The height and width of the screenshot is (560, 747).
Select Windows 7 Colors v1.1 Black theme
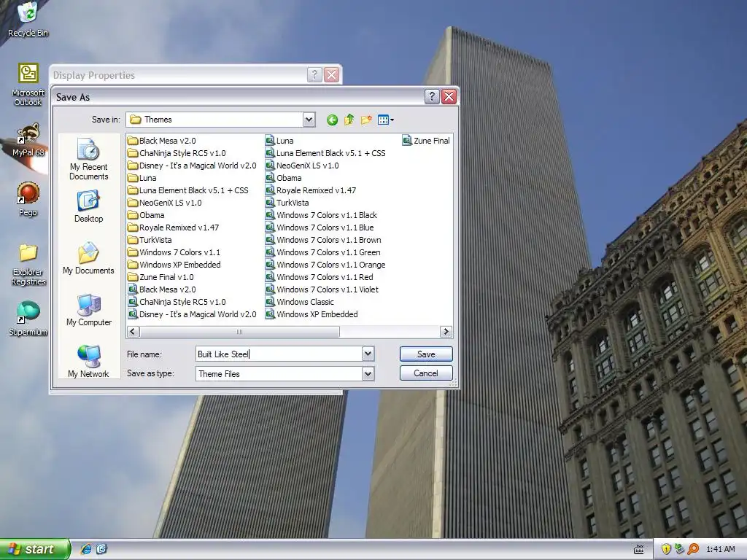click(322, 215)
